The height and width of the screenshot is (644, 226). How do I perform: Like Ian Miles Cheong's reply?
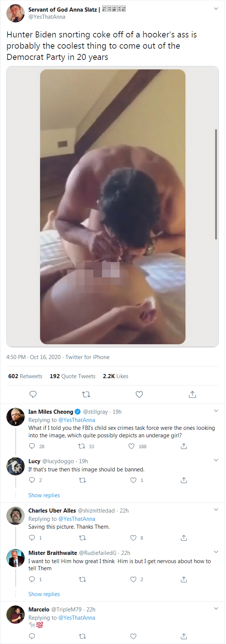132,446
